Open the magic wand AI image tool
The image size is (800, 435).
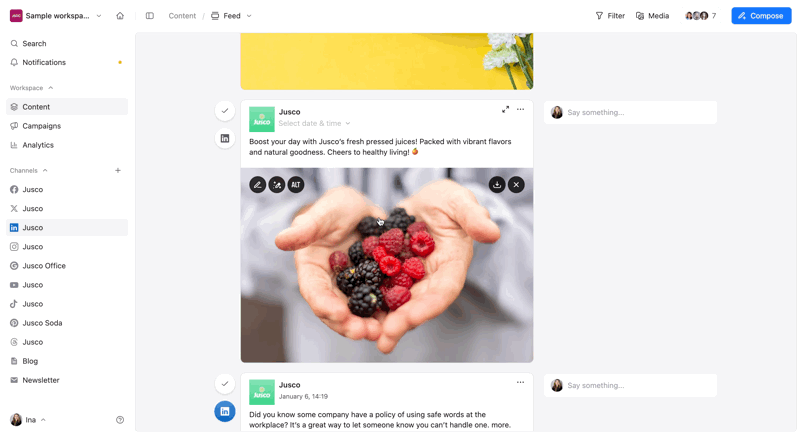click(x=277, y=185)
